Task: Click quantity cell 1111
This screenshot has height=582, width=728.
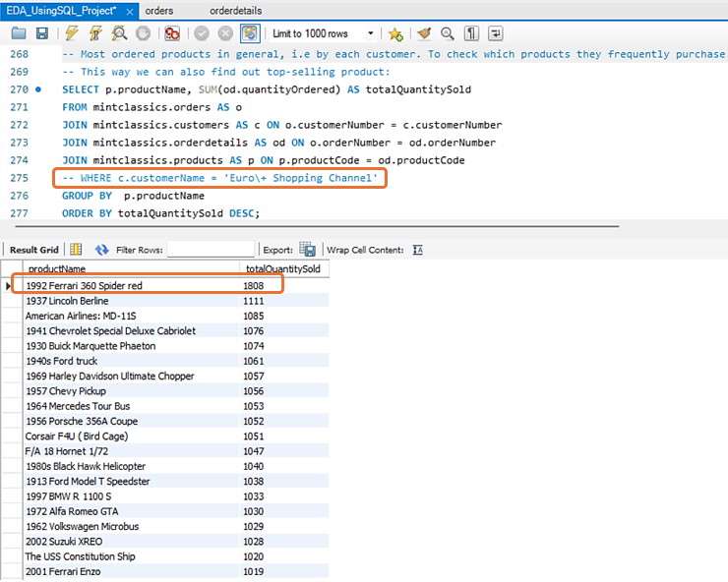Action: click(254, 301)
